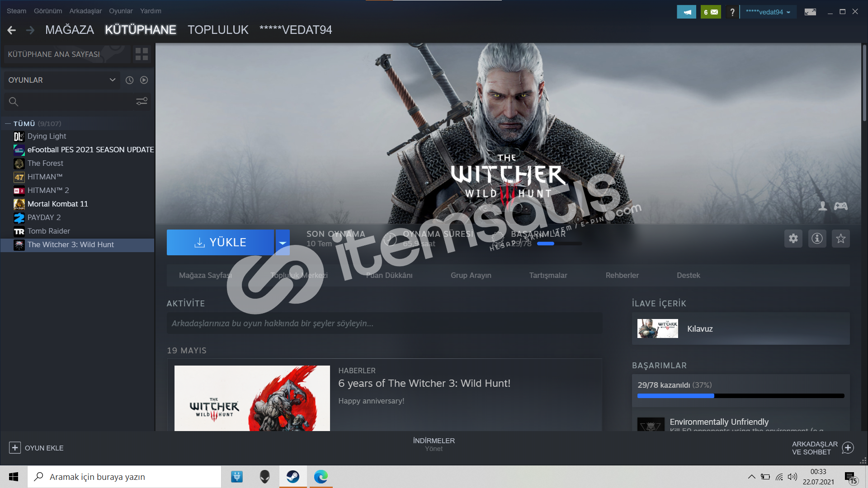Switch to Big Picture mode
The width and height of the screenshot is (868, 488).
[810, 12]
